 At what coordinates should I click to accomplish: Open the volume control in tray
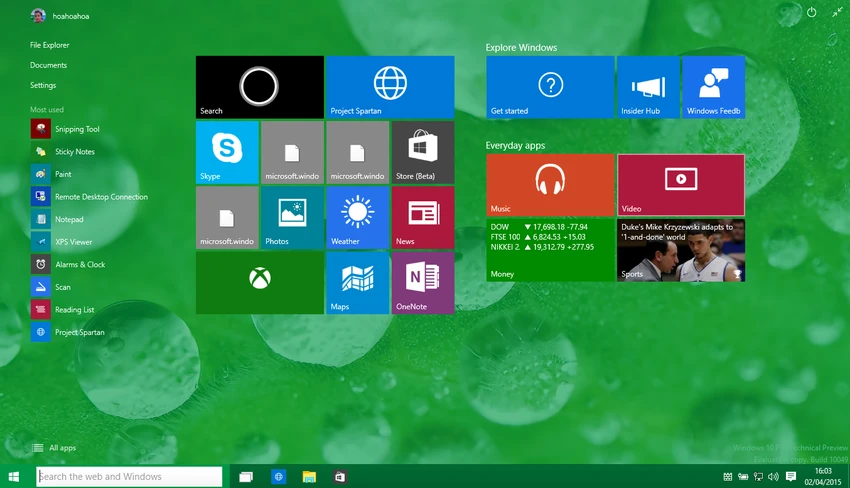[774, 477]
